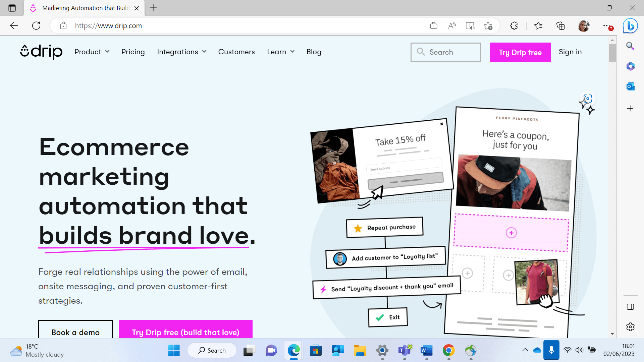Click the Sign in link
This screenshot has width=644, height=362.
tap(570, 52)
